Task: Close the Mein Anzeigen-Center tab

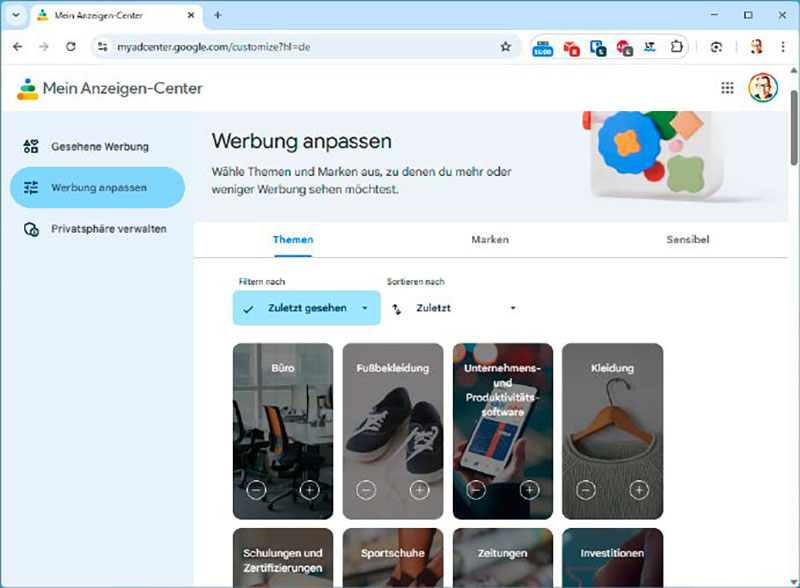Action: 191,15
